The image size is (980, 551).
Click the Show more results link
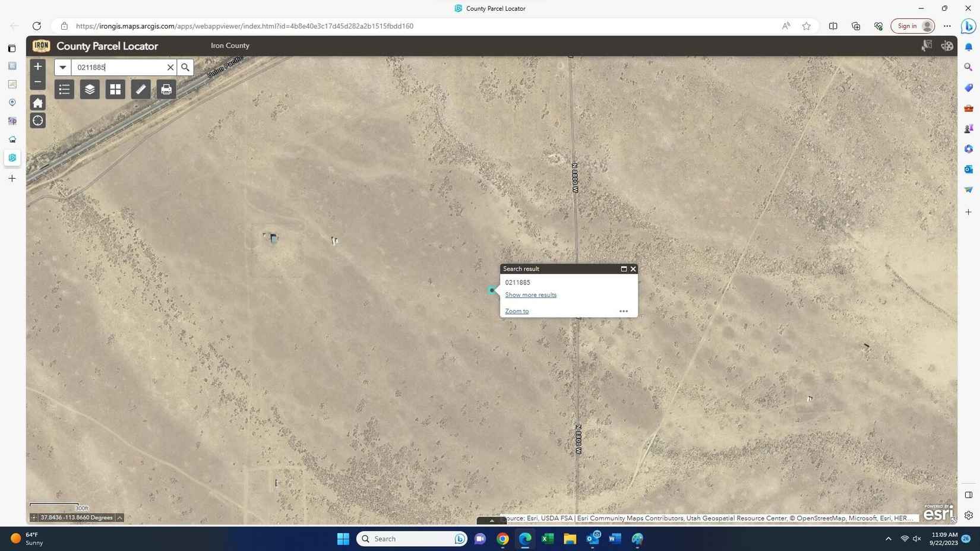[x=530, y=295]
